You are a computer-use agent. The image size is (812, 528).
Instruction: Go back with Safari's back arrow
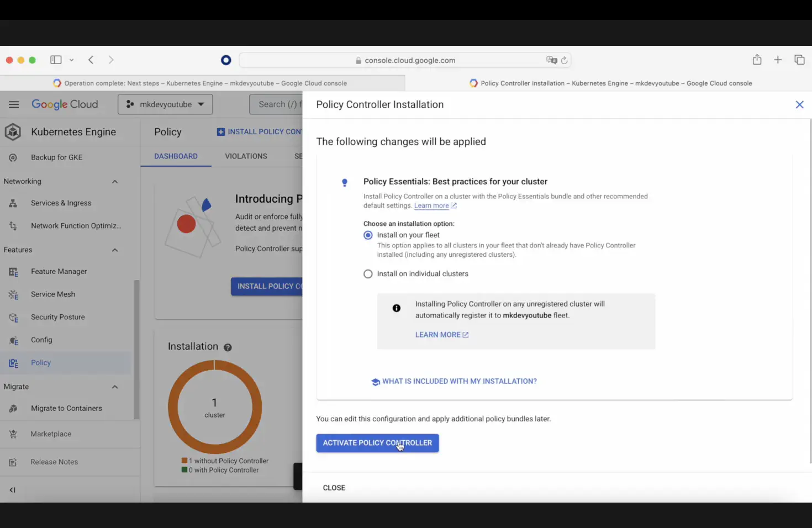[x=91, y=60]
